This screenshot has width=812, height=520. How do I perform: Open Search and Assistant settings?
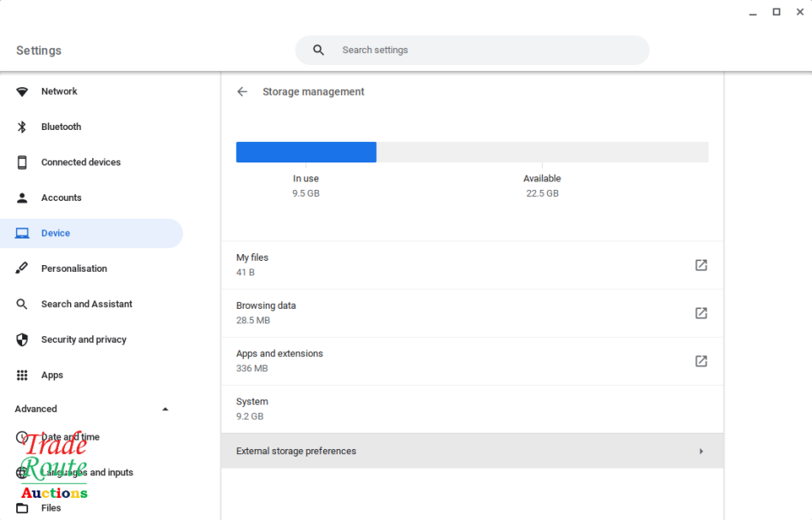click(x=86, y=304)
